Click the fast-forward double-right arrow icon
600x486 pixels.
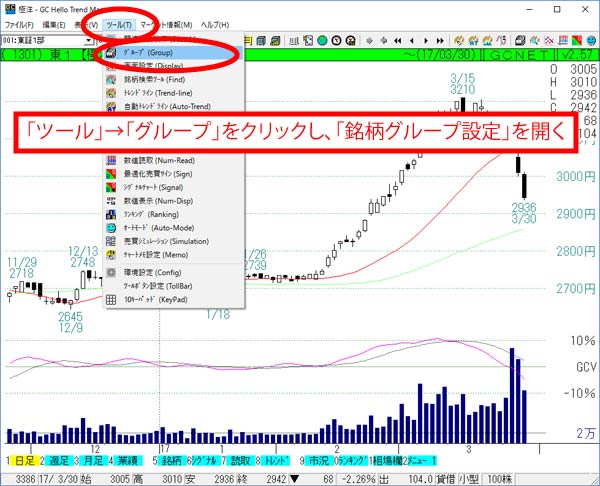coord(440,40)
